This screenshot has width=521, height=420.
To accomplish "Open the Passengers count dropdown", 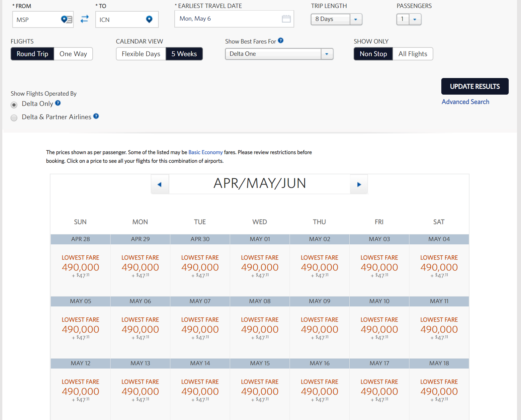I will [415, 19].
